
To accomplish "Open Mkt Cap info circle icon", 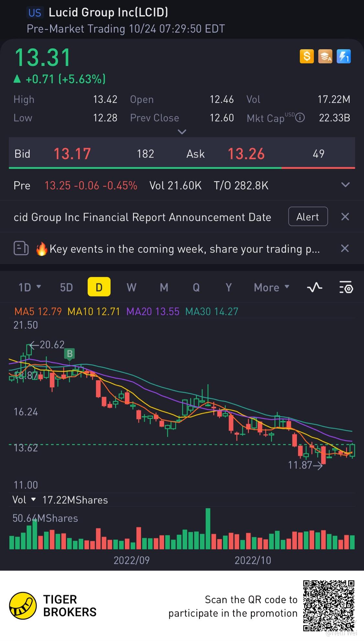I will 300,117.
